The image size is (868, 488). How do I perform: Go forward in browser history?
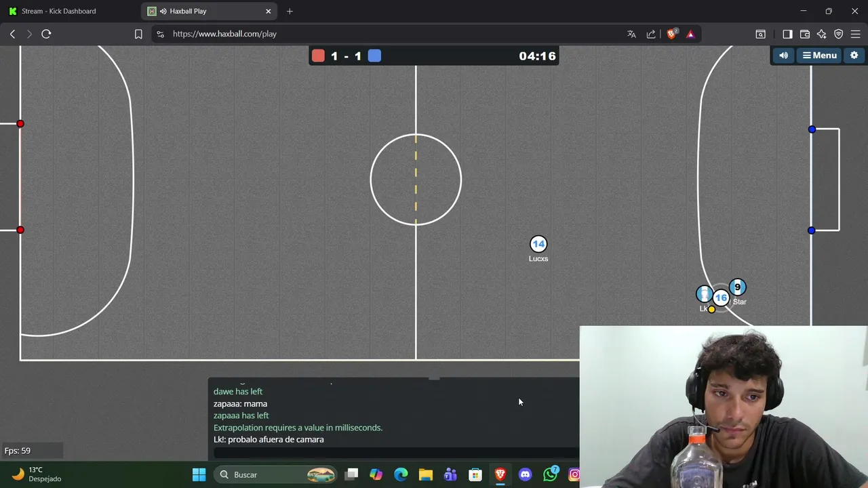(29, 34)
